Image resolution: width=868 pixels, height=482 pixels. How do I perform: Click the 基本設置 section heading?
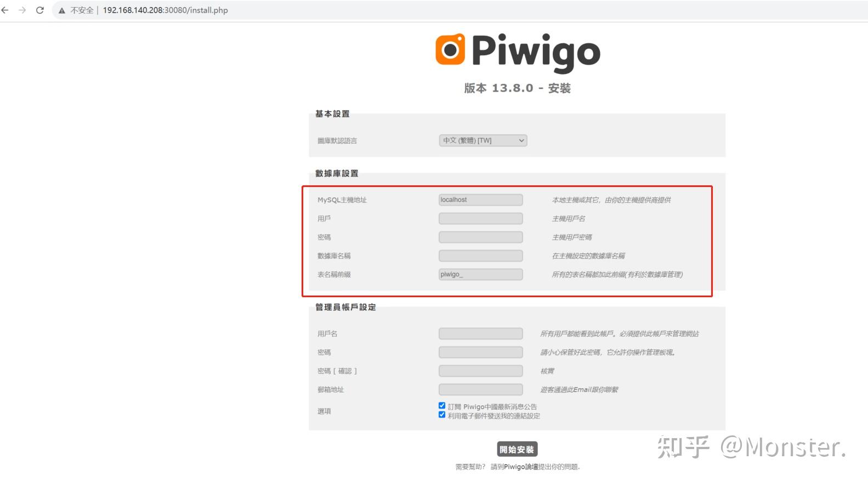[332, 114]
